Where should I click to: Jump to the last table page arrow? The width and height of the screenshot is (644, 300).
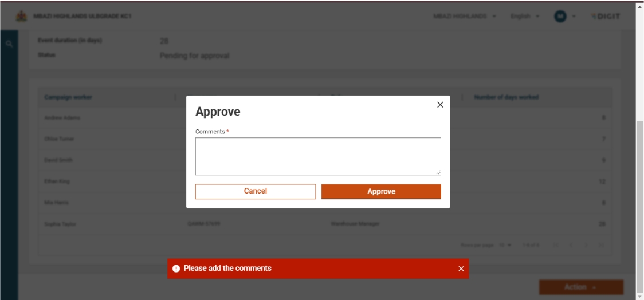tap(601, 246)
